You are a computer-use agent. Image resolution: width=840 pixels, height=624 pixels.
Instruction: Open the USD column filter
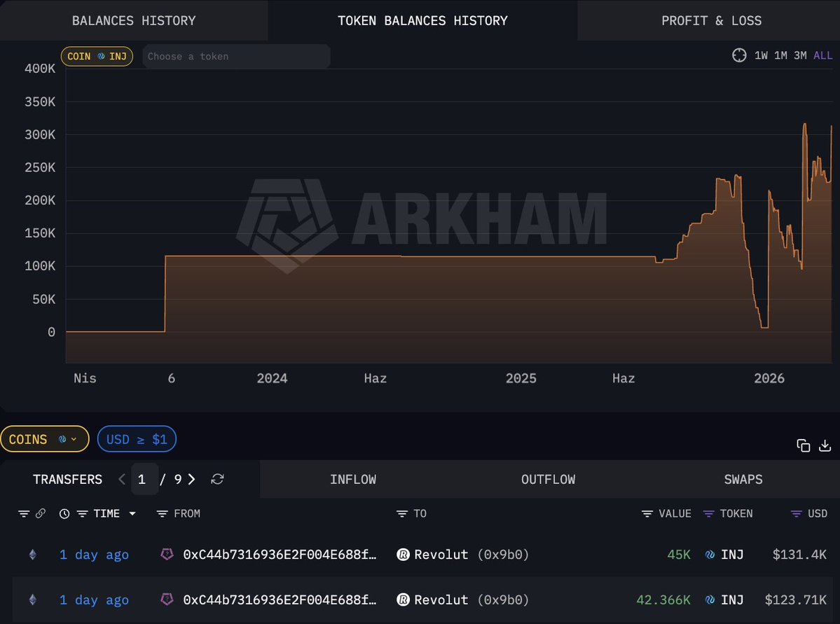tap(796, 513)
